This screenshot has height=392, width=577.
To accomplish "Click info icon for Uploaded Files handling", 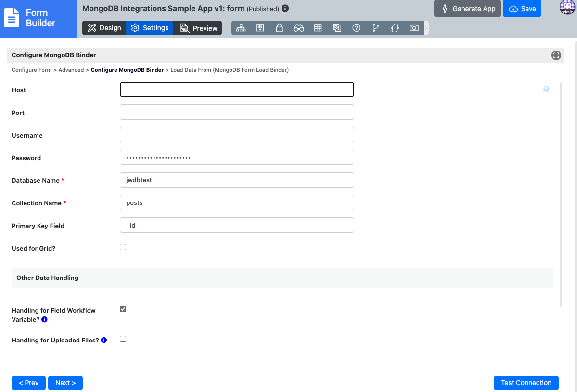I will 104,340.
